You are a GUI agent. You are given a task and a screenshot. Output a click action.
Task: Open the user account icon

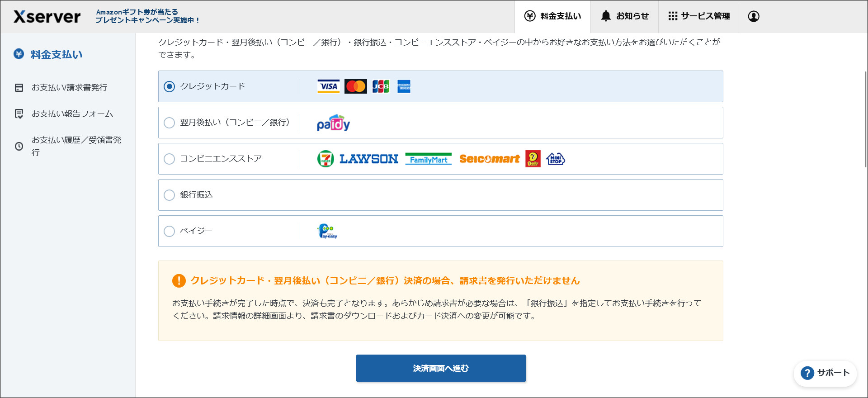(x=754, y=16)
